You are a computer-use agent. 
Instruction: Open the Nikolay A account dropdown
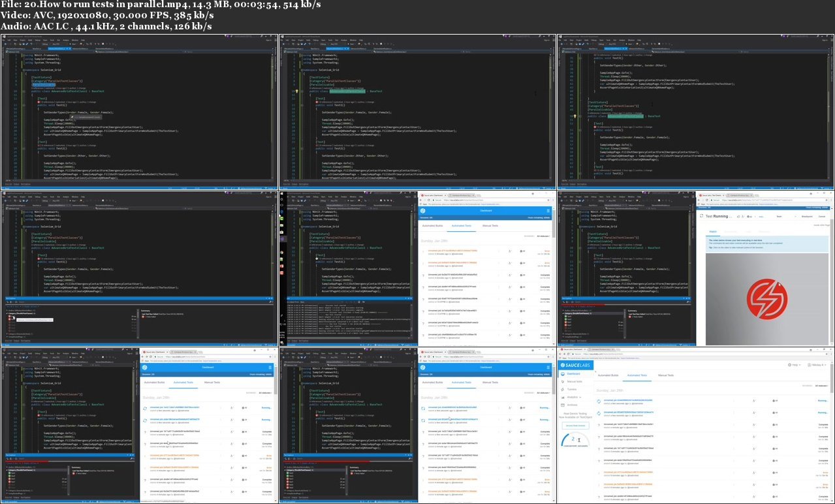pos(819,364)
